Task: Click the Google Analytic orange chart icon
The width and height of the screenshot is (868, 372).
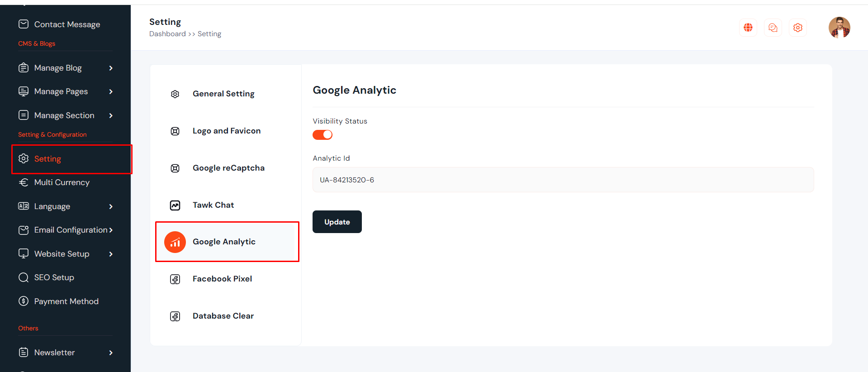Action: [x=175, y=242]
